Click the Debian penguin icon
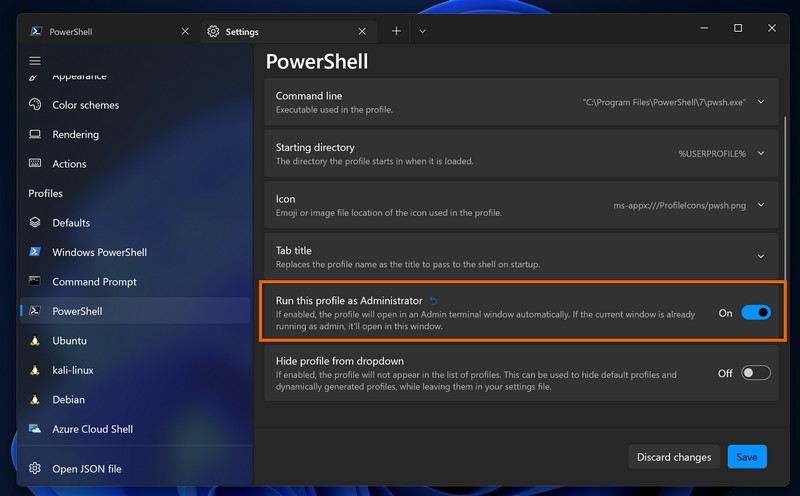 (35, 399)
